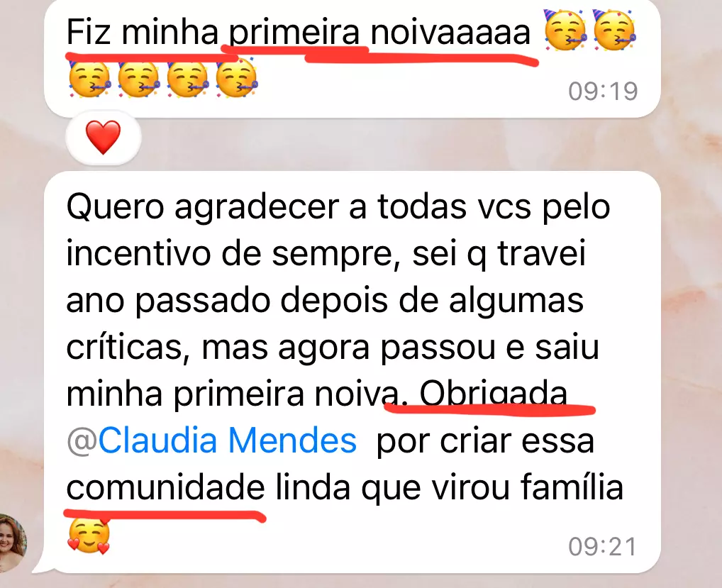Tap first party emoji after 'noivaaaaa'
722x588 pixels.
565,30
